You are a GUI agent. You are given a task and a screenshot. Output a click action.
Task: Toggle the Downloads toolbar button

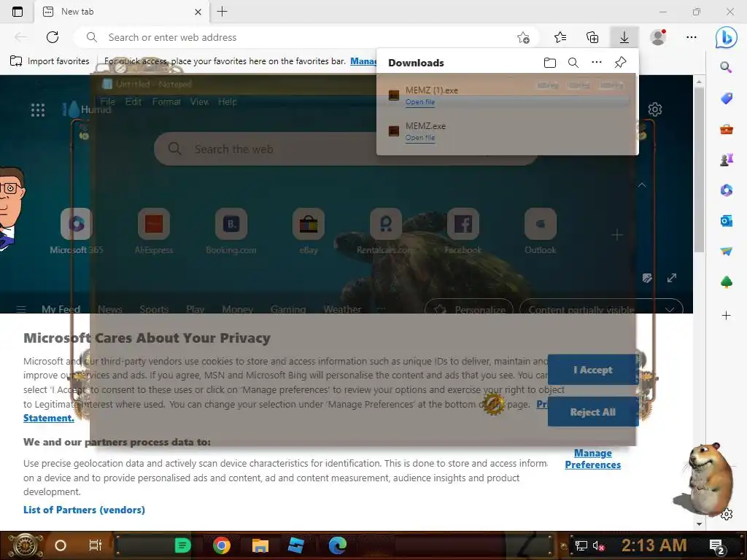624,37
